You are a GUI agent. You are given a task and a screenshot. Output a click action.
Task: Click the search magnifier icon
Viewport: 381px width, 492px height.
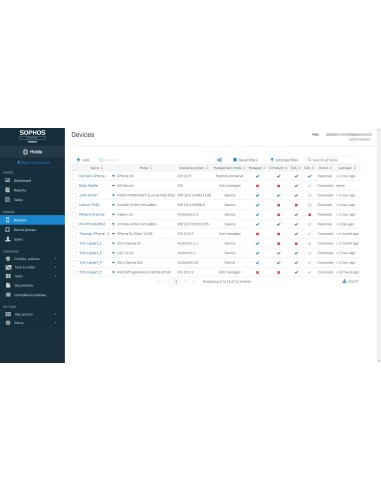[310, 160]
